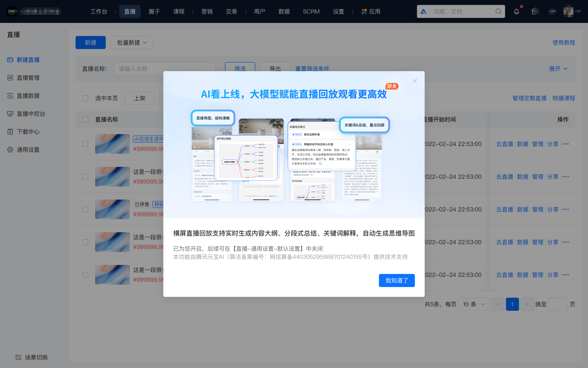Open 直播管理 via its sidebar icon
Viewport: 588px width, 368px height.
[x=10, y=78]
